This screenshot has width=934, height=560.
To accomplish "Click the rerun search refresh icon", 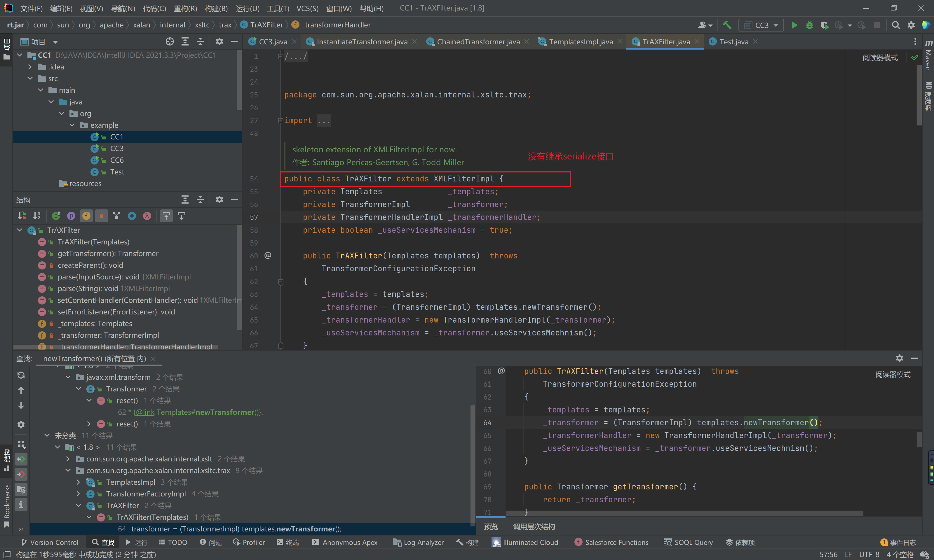I will click(21, 375).
